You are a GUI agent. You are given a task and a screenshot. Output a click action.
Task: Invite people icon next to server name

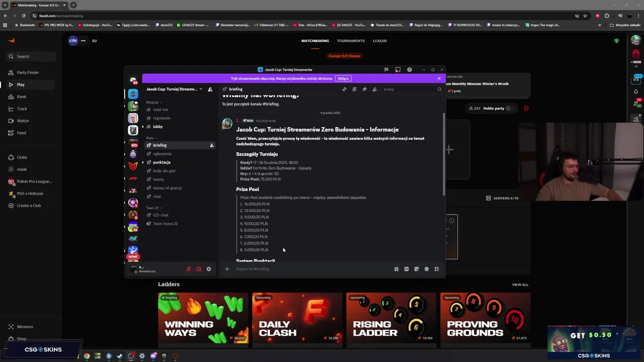[210, 89]
